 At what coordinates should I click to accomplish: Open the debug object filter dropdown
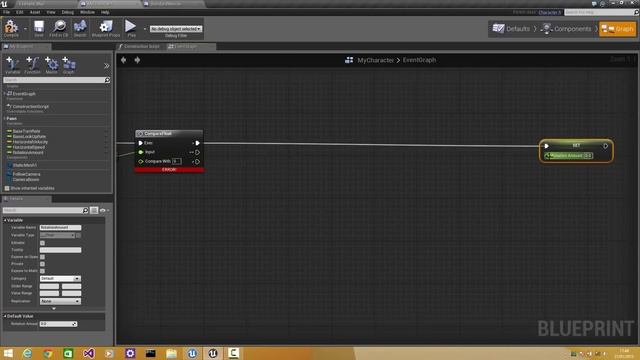(x=176, y=29)
